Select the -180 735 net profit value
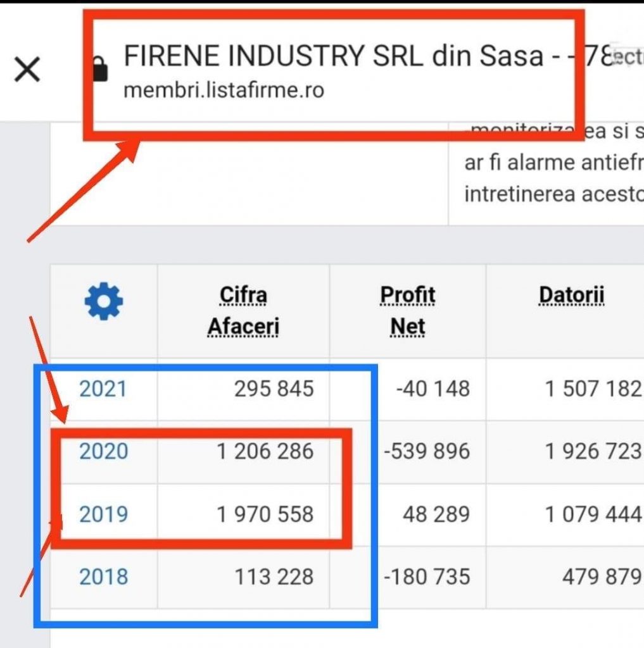 tap(427, 576)
